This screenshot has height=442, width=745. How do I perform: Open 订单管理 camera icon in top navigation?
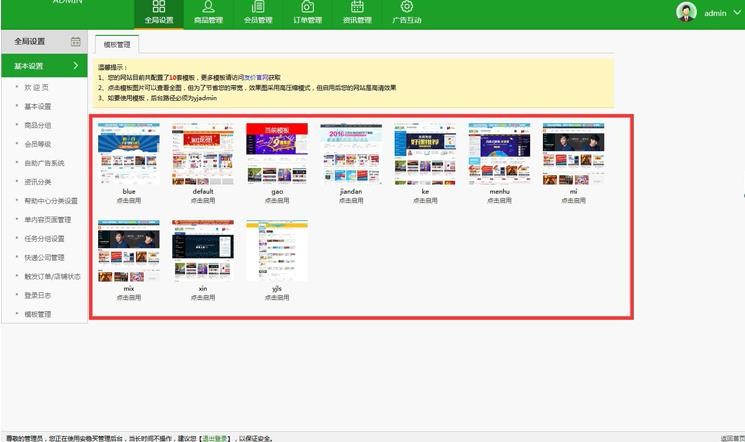(x=307, y=7)
